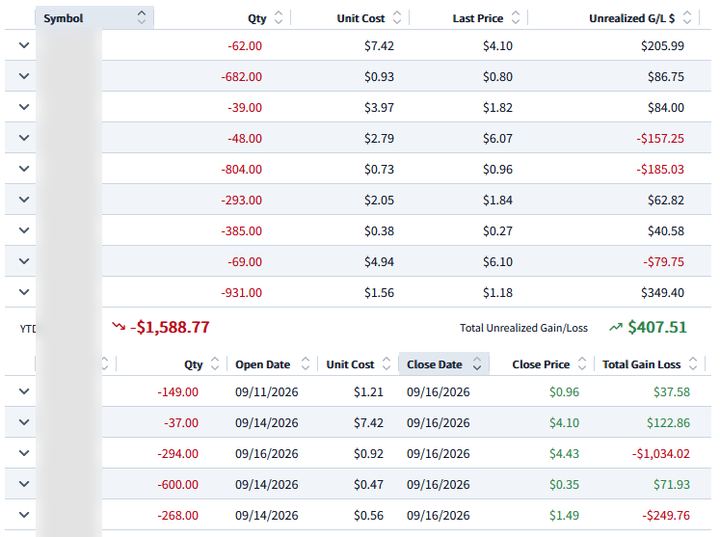
Task: Sort lower table by Qty header
Action: click(193, 364)
